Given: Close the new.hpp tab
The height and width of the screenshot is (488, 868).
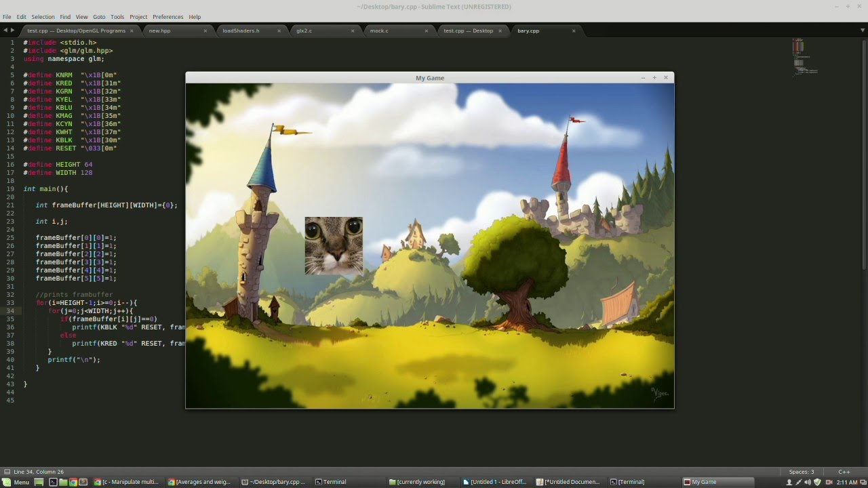Looking at the screenshot, I should pyautogui.click(x=205, y=30).
